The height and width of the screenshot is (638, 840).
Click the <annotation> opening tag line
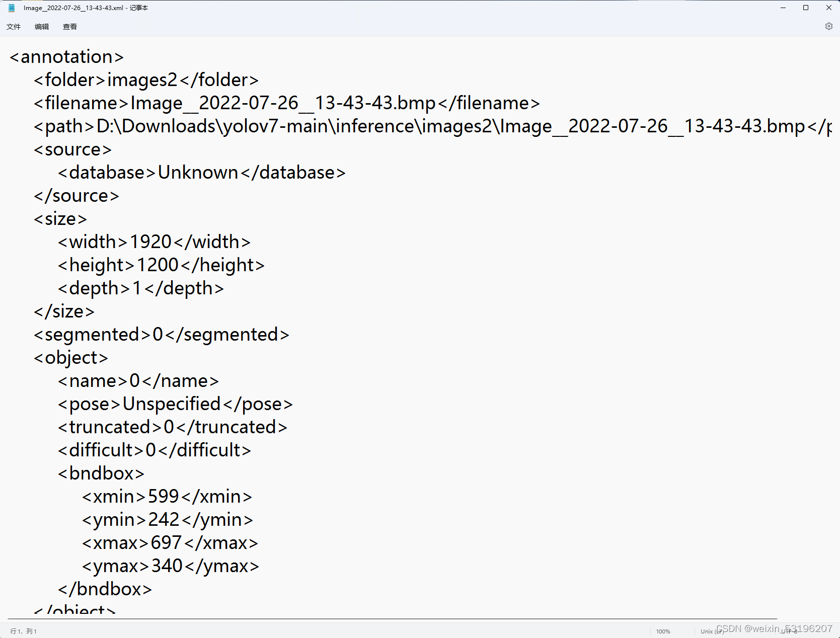[66, 57]
